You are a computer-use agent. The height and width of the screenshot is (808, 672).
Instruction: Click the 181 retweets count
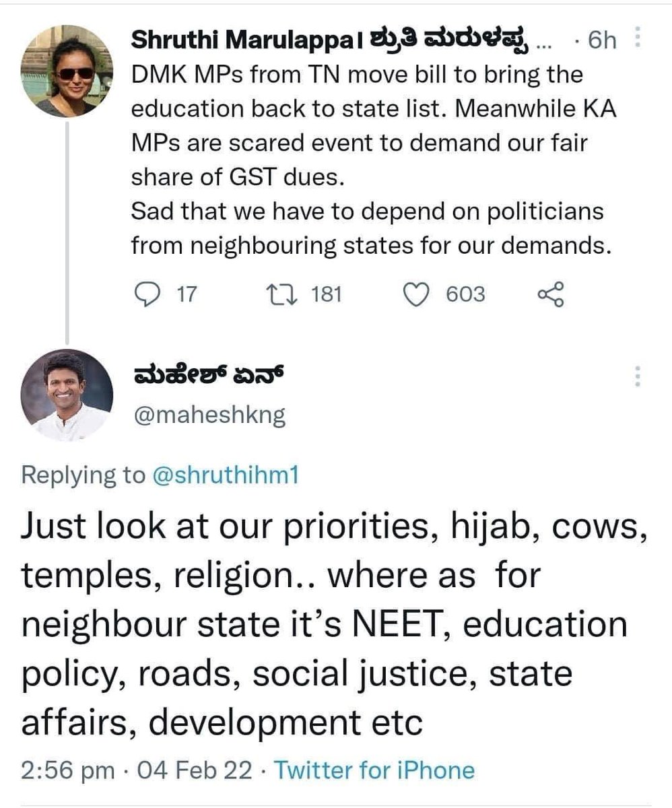click(x=327, y=294)
